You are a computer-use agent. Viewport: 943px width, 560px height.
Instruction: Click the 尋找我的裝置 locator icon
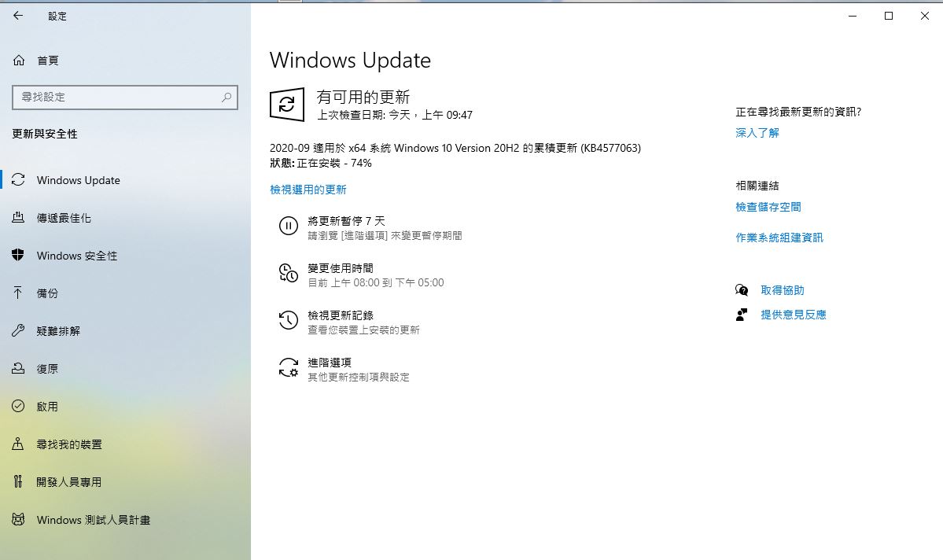tap(18, 444)
